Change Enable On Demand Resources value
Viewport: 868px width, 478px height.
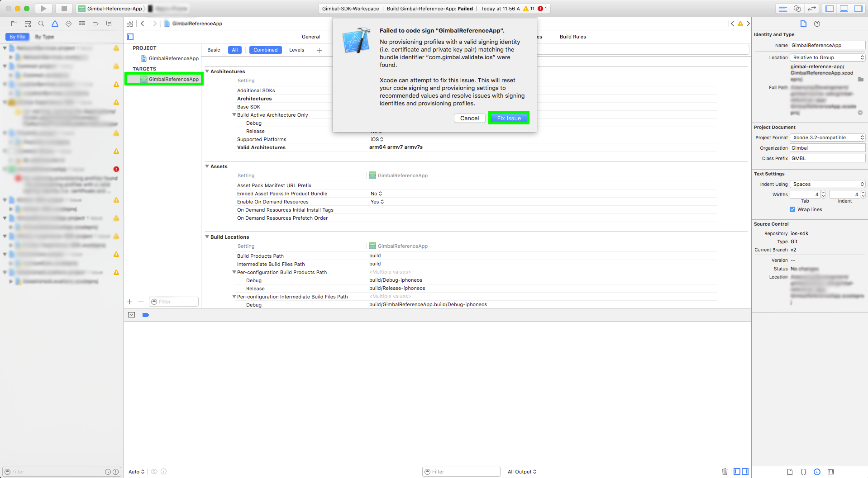click(377, 202)
